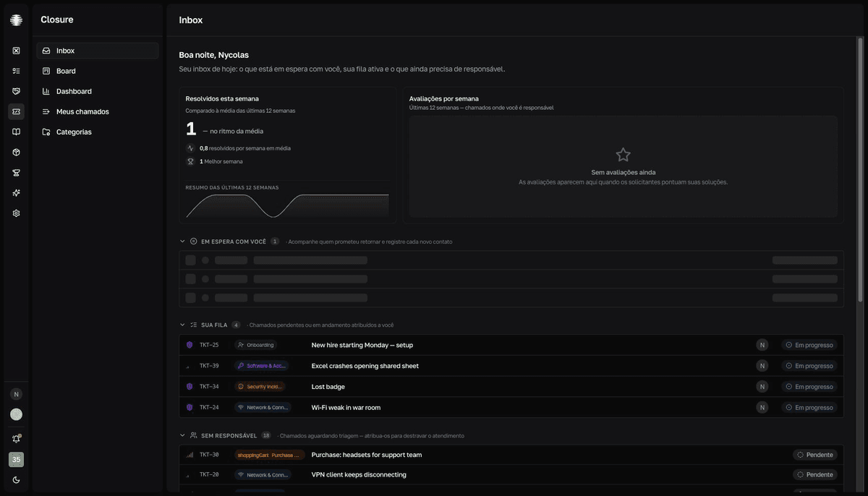Collapse the Sem responsável section
This screenshot has width=868, height=496.
(x=182, y=436)
